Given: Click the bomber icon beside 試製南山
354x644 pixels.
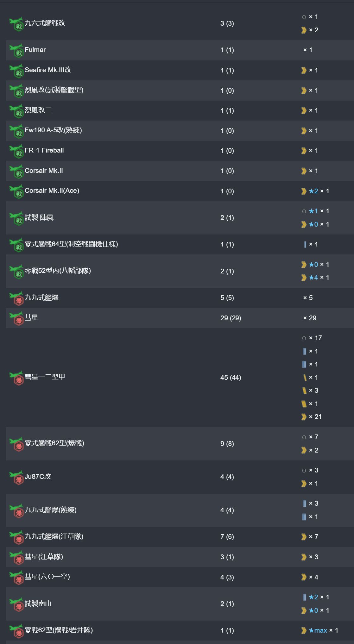Looking at the screenshot, I should tap(16, 604).
